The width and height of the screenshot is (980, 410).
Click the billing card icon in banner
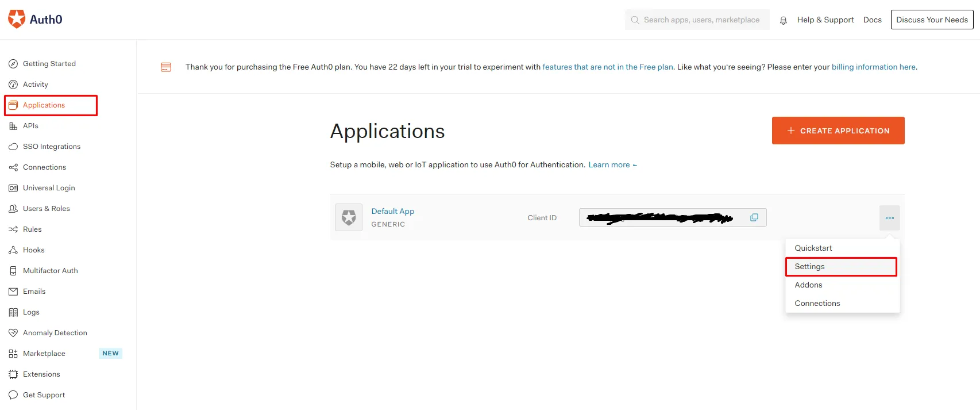[166, 67]
